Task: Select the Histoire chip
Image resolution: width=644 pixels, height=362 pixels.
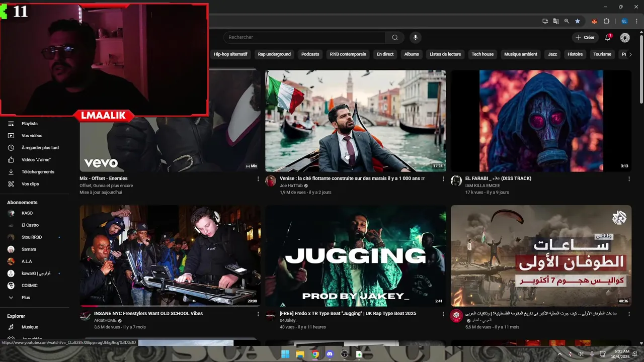Action: 575,54
